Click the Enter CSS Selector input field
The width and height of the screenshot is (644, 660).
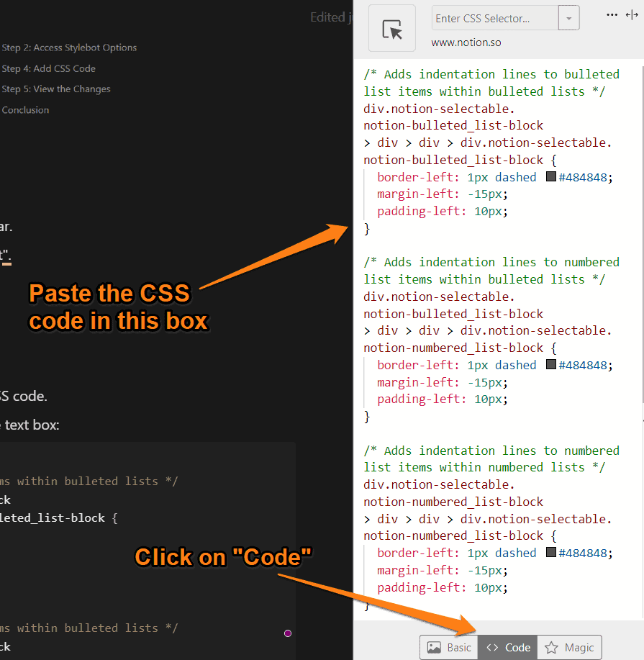(x=495, y=19)
